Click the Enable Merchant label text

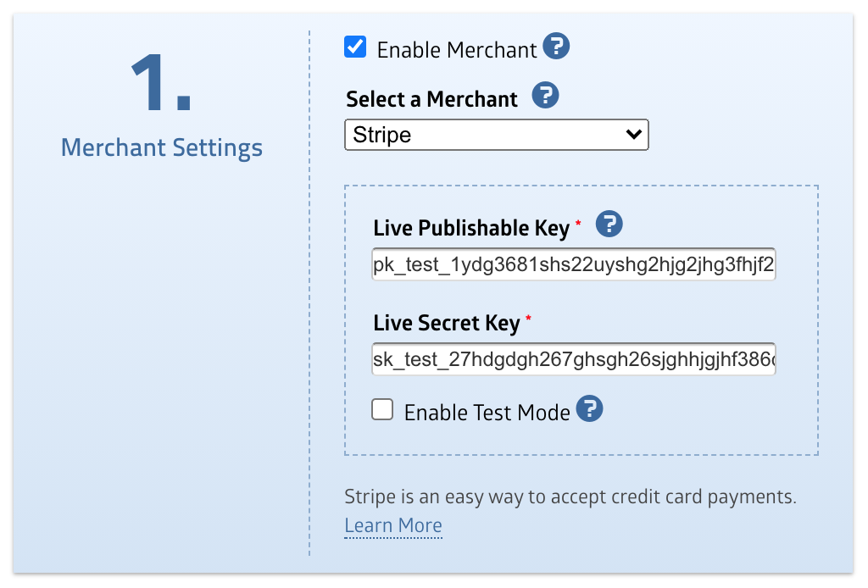(x=457, y=50)
